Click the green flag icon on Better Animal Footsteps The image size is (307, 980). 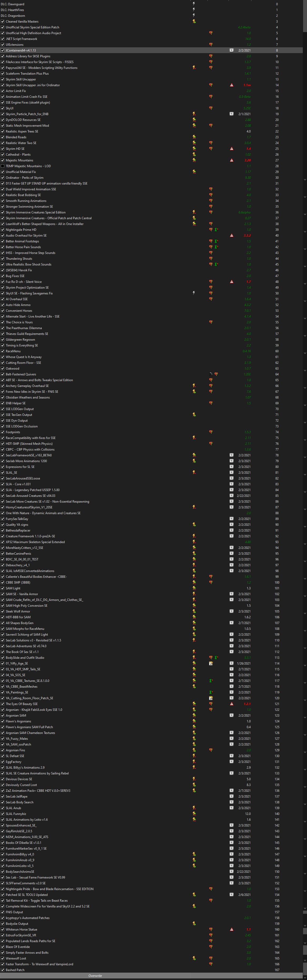[216, 241]
